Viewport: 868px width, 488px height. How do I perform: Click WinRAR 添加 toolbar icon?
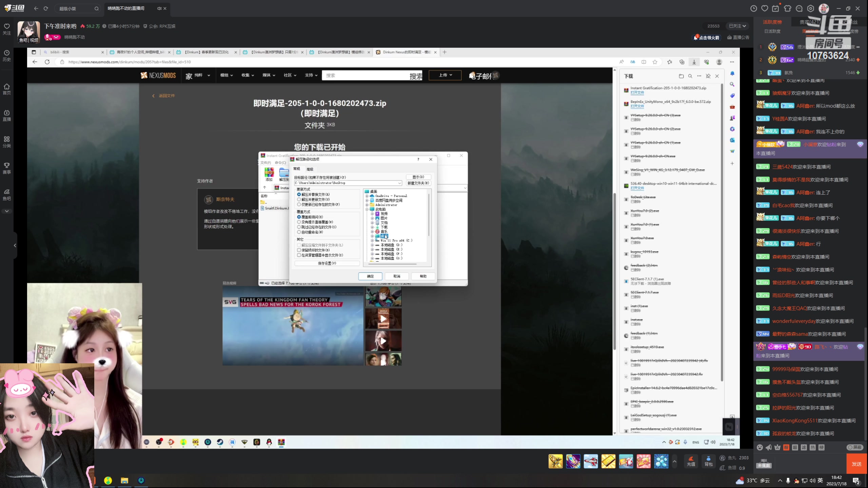point(269,174)
